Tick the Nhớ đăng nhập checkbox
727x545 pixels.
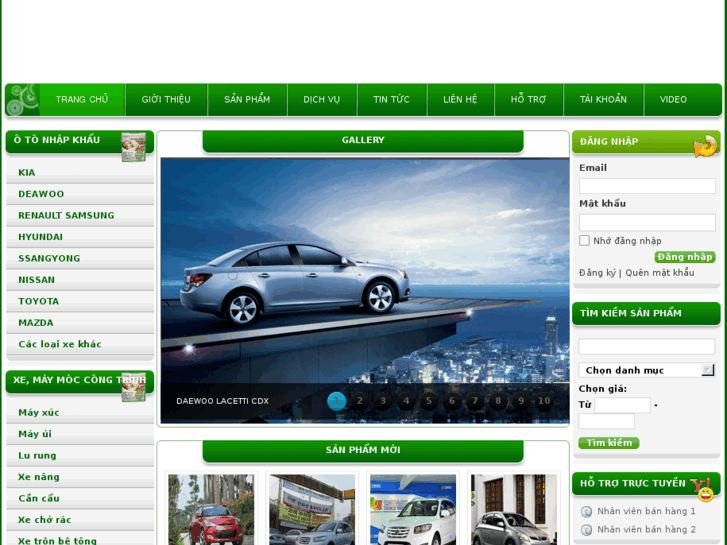point(584,240)
